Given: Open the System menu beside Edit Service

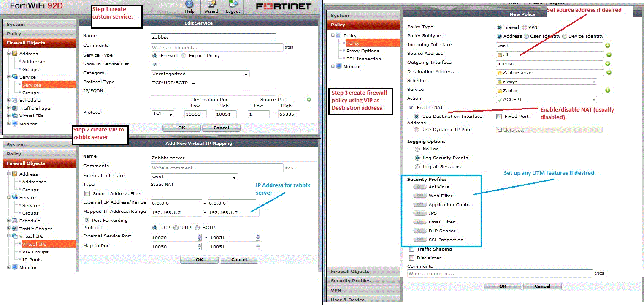Looking at the screenshot, I should pos(39,25).
